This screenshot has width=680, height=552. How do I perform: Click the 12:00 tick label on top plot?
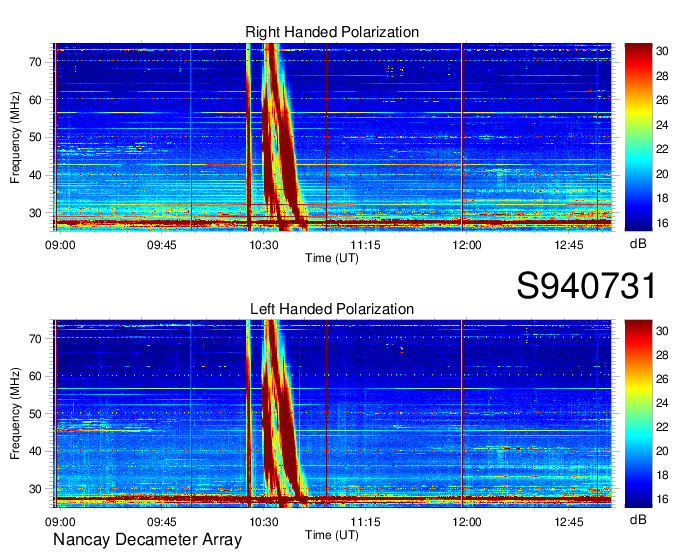[x=467, y=245]
